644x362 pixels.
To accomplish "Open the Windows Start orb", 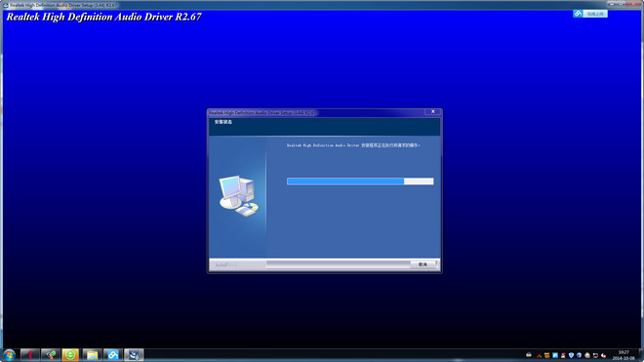I will click(9, 355).
